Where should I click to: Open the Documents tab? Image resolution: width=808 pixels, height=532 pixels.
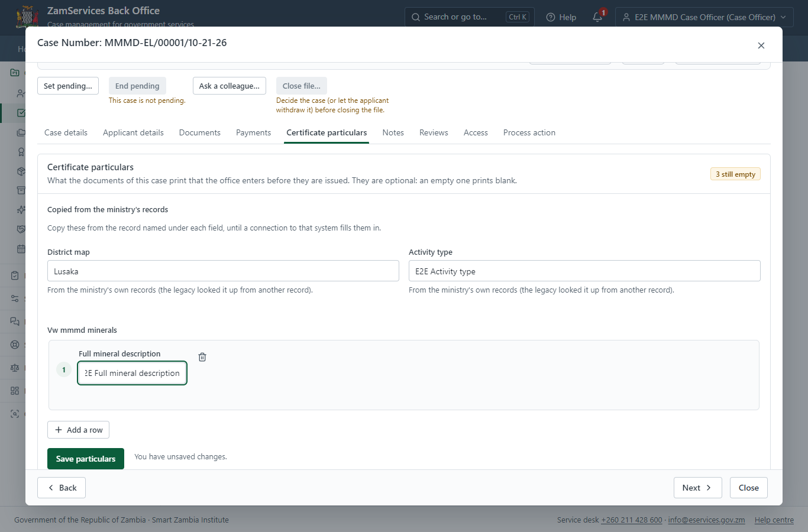click(200, 132)
